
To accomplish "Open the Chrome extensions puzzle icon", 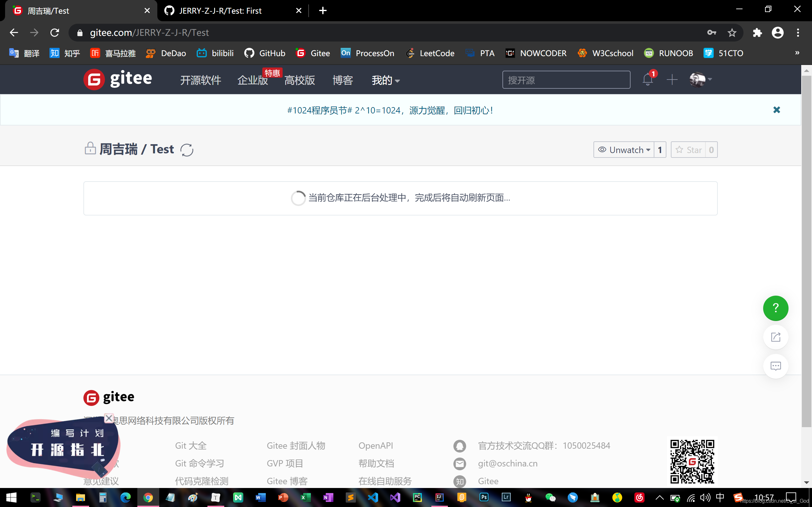I will (757, 33).
